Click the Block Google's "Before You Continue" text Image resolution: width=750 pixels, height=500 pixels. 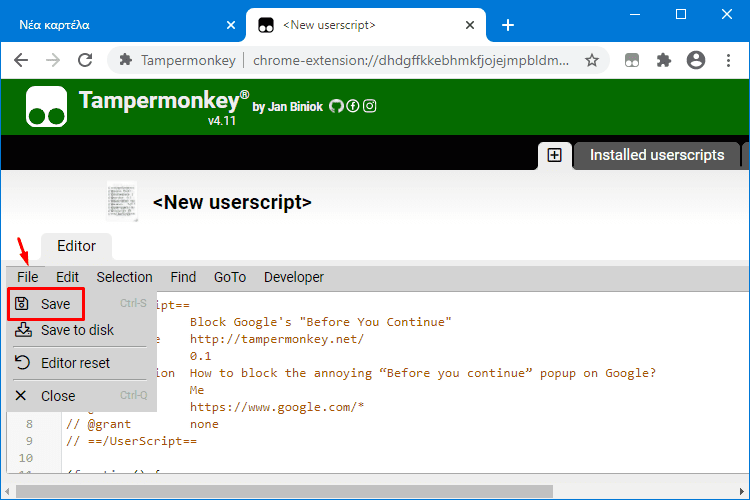coord(320,322)
